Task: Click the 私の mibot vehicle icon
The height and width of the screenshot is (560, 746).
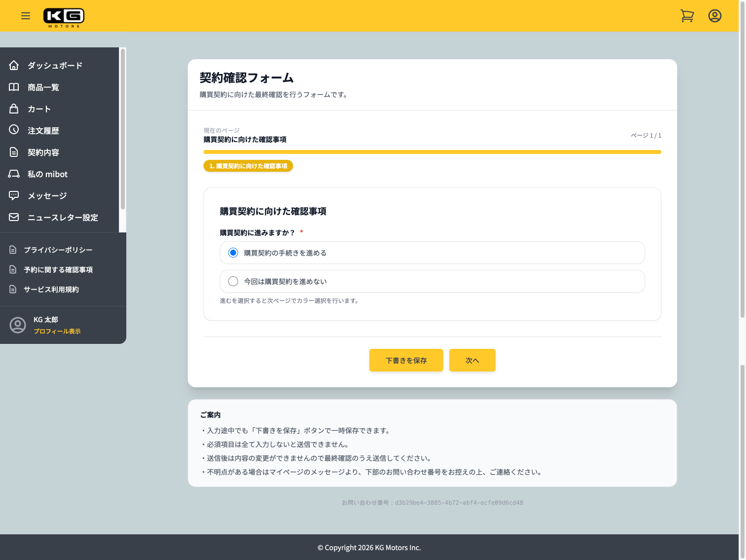Action: (x=14, y=174)
